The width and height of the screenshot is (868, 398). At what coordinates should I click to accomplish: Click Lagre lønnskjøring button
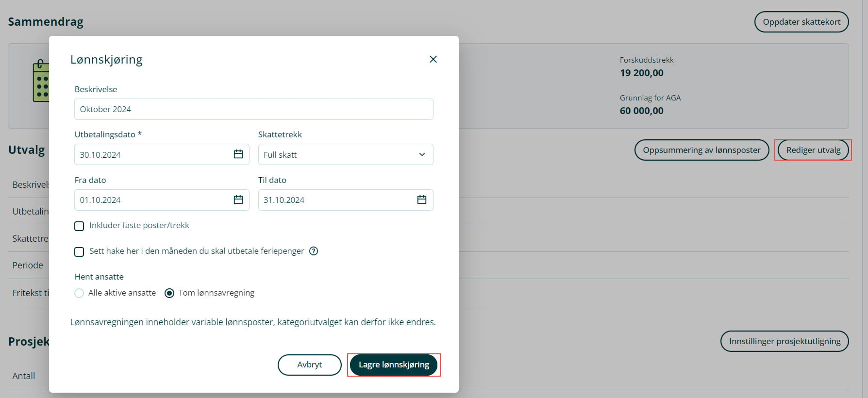(x=394, y=365)
